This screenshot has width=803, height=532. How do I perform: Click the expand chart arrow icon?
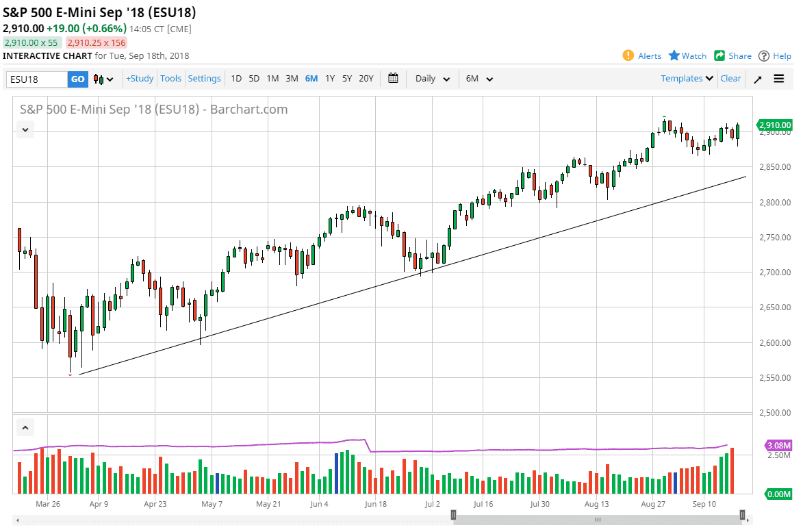[x=757, y=79]
